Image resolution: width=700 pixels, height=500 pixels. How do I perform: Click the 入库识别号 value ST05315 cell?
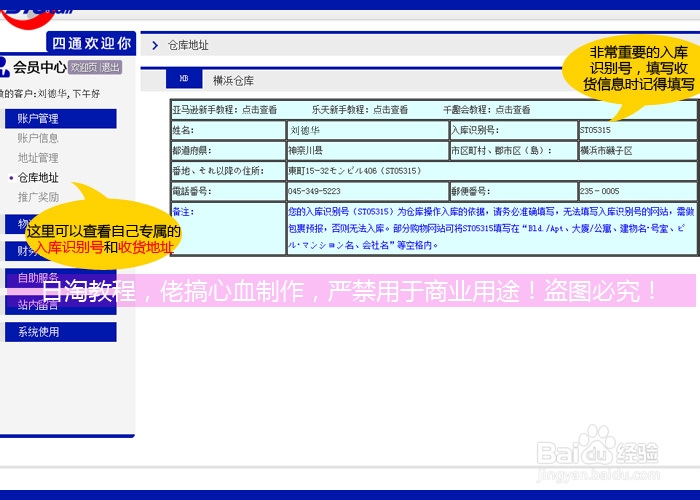(x=637, y=130)
